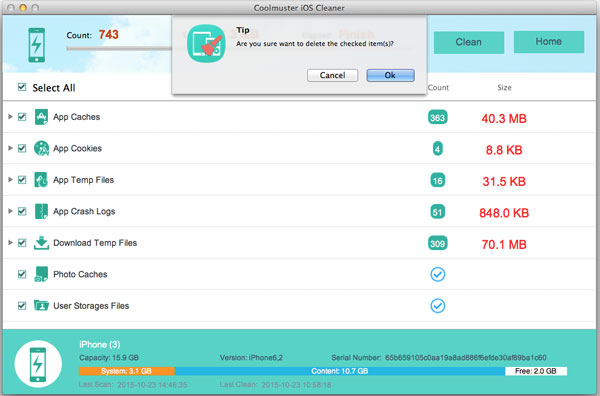Click the 8.8 KB size value
The height and width of the screenshot is (396, 600).
pyautogui.click(x=504, y=150)
